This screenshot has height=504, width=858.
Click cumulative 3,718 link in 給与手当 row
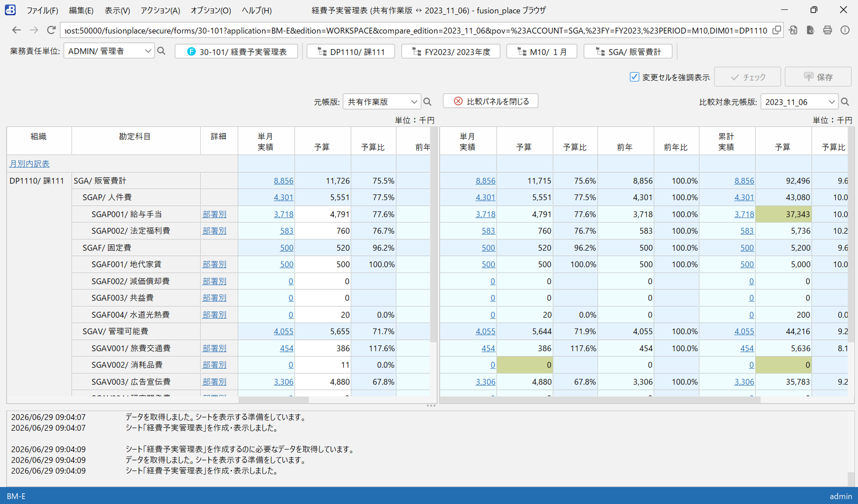744,214
